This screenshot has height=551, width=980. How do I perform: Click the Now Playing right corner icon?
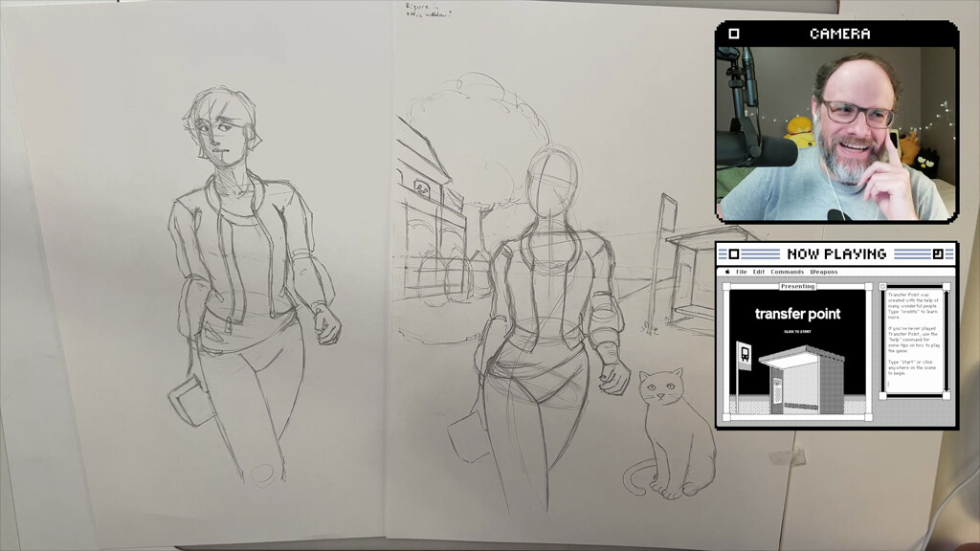pyautogui.click(x=938, y=254)
